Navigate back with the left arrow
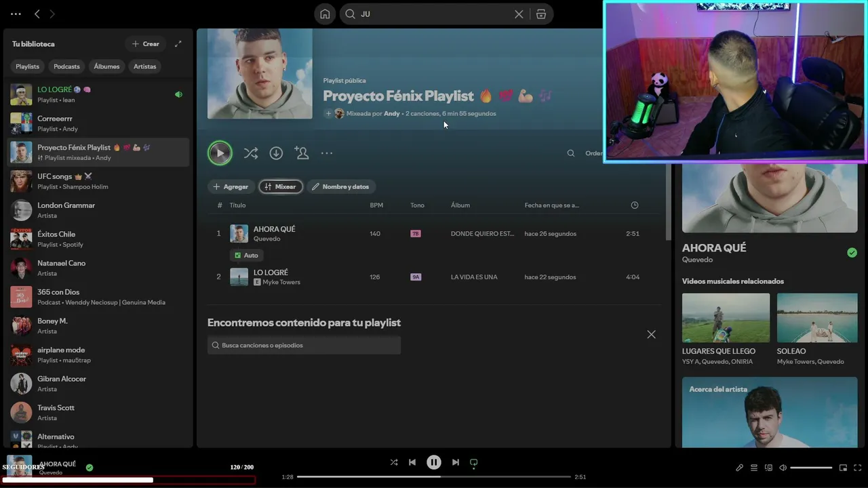868x488 pixels. click(x=37, y=14)
